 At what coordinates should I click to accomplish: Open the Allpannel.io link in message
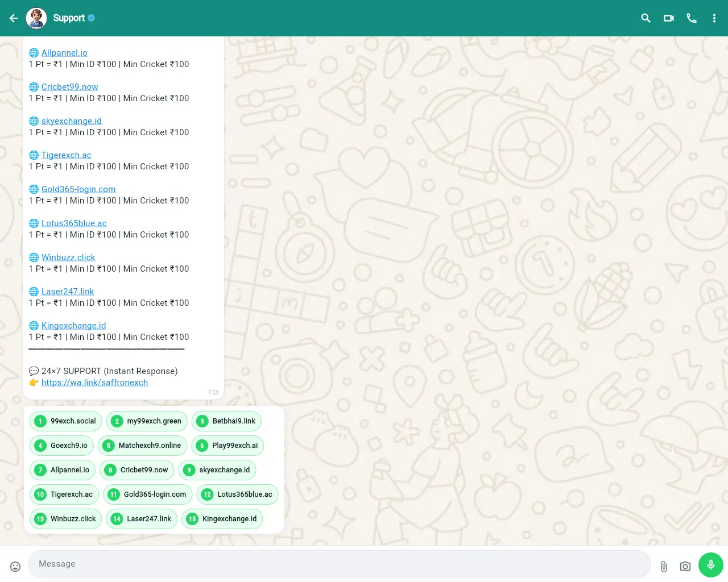[x=64, y=53]
